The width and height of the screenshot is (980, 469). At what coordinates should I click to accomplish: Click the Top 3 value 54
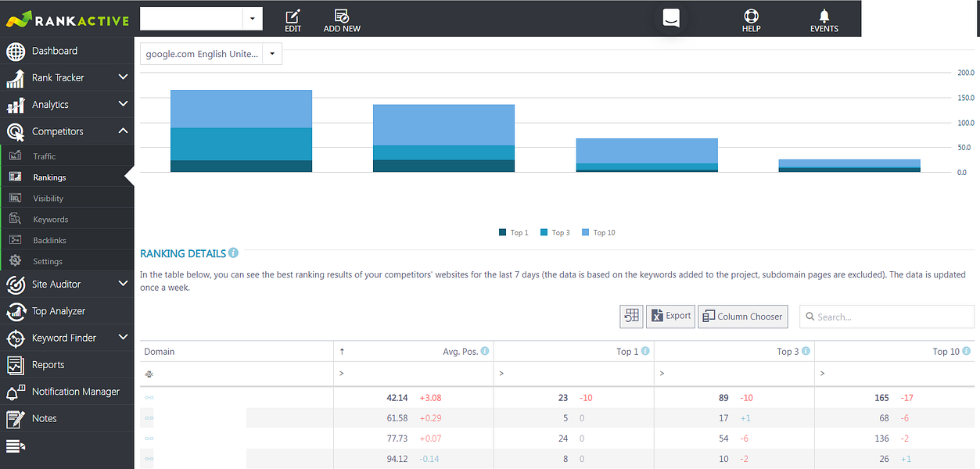pyautogui.click(x=723, y=439)
